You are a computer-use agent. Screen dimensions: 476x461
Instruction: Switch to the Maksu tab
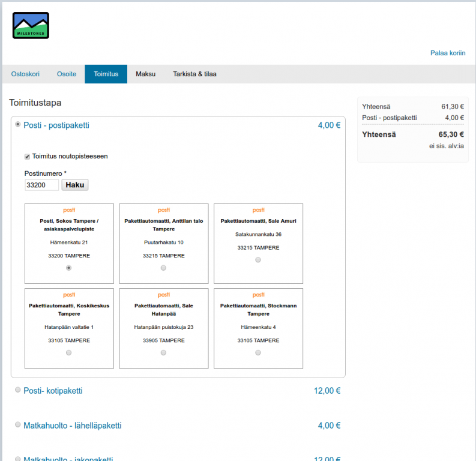146,74
